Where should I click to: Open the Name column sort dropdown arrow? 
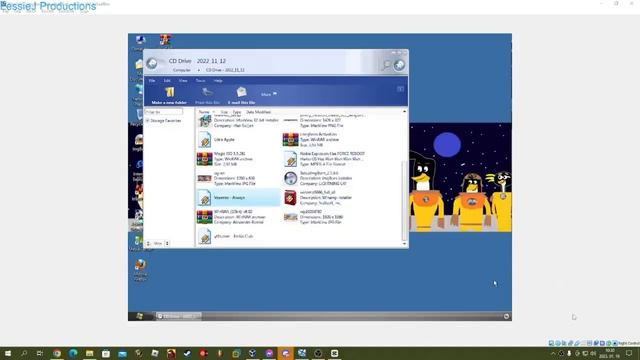tap(213, 112)
